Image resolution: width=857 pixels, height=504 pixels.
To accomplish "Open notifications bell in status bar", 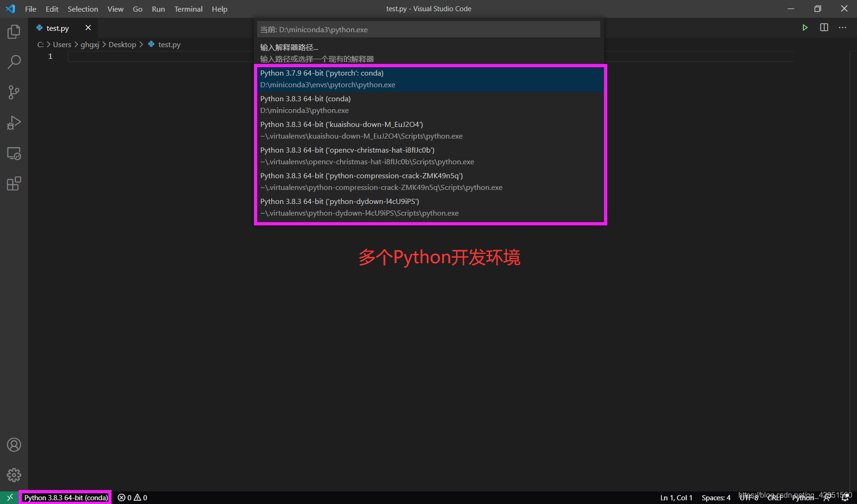I will [845, 497].
